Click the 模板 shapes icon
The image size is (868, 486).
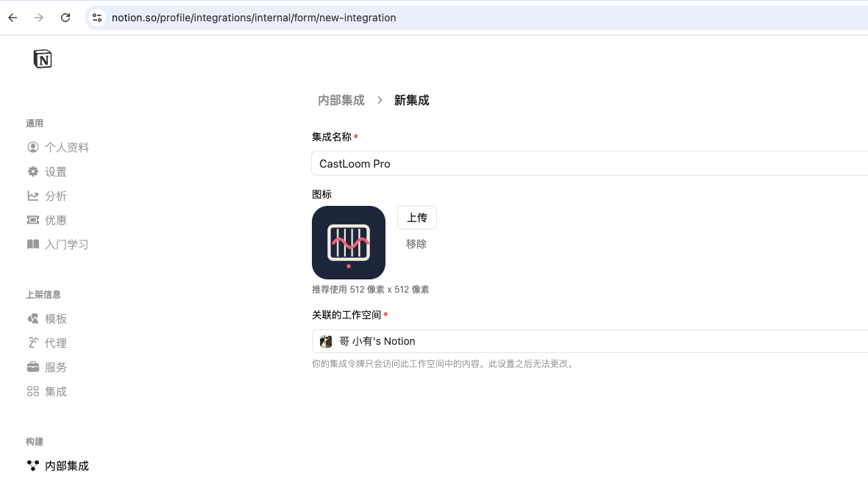click(x=33, y=318)
